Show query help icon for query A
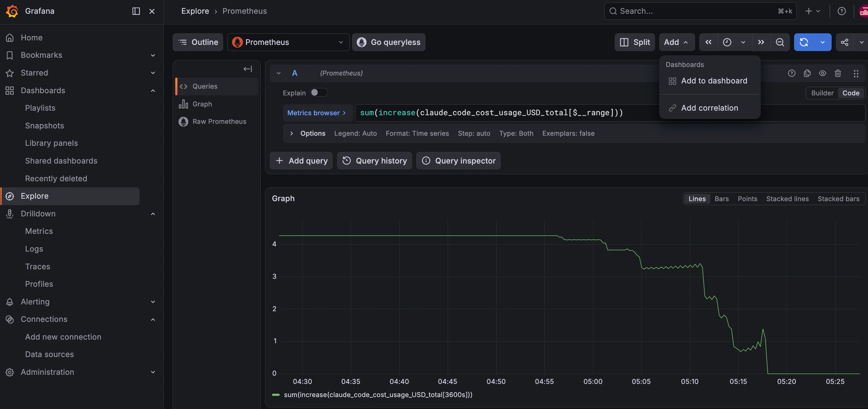Viewport: 868px width, 409px height. click(x=791, y=73)
